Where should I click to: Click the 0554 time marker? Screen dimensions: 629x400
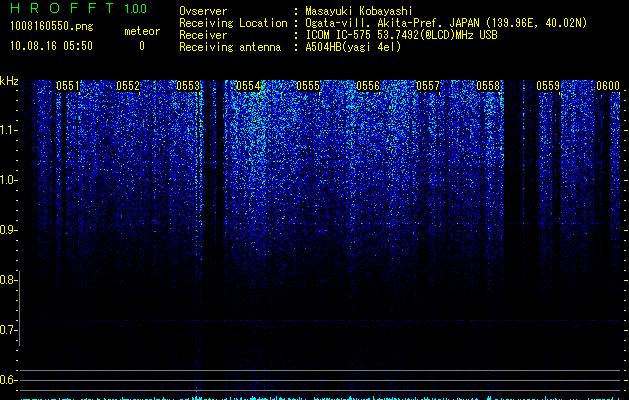[248, 86]
